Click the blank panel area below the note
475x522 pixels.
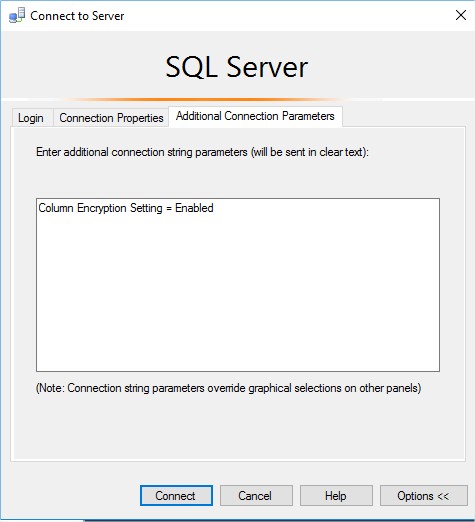[x=238, y=428]
